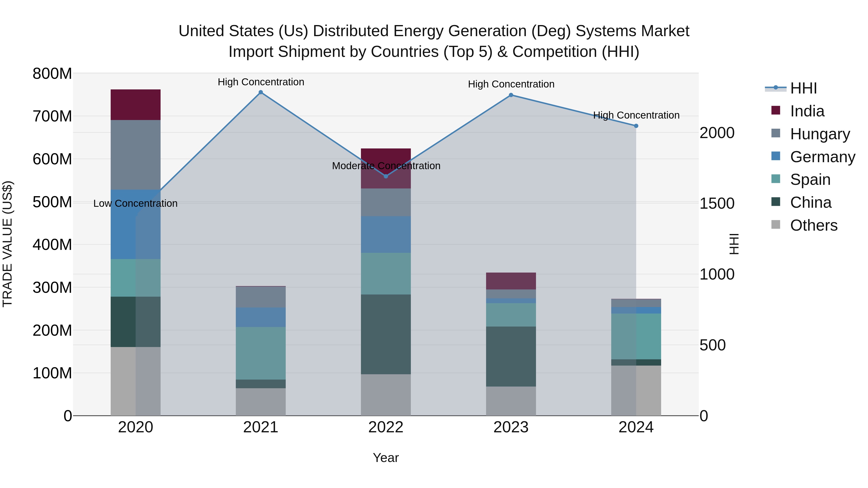868x488 pixels.
Task: Click the Spain segment of 2023 bar
Action: tap(511, 315)
